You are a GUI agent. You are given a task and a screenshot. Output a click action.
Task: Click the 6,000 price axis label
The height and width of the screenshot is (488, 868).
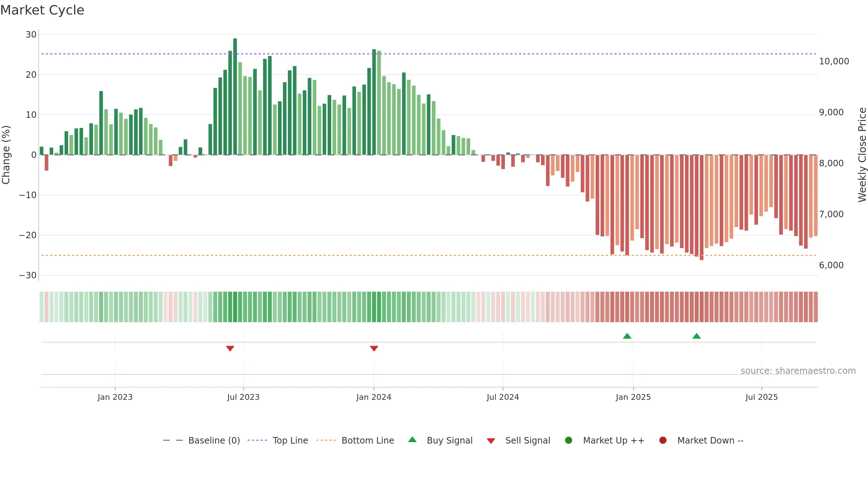click(x=831, y=265)
